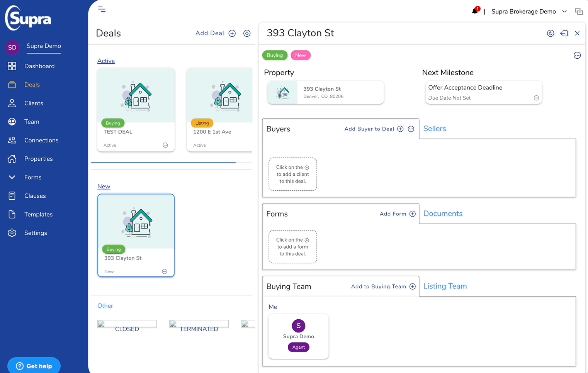Click the Active deals section link
This screenshot has width=588, height=373.
pos(106,61)
